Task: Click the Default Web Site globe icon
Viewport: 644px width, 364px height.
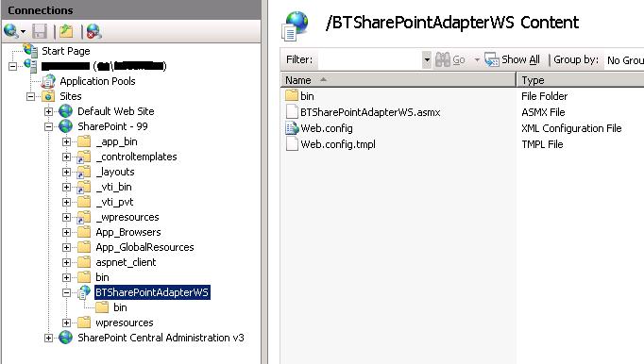Action: coord(66,110)
